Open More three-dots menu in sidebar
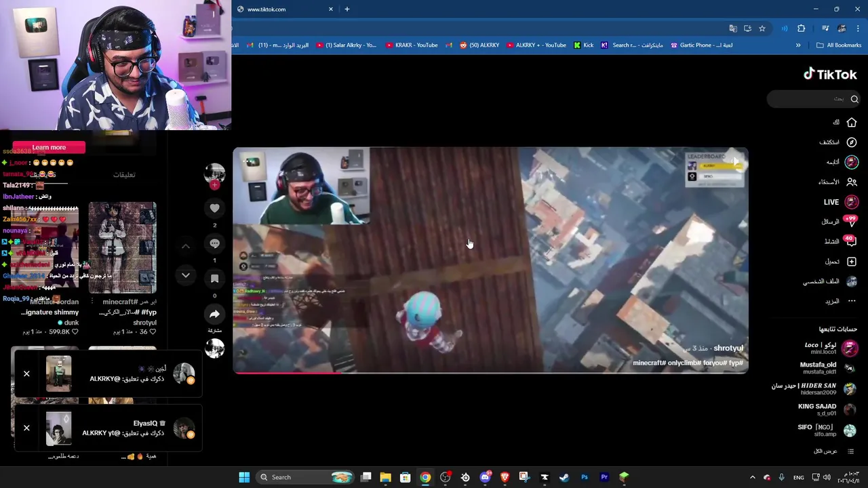The height and width of the screenshot is (488, 868). point(852,301)
